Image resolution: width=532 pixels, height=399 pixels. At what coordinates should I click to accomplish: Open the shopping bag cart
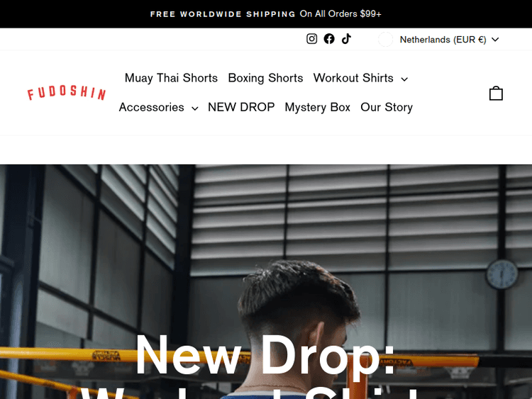click(x=496, y=94)
